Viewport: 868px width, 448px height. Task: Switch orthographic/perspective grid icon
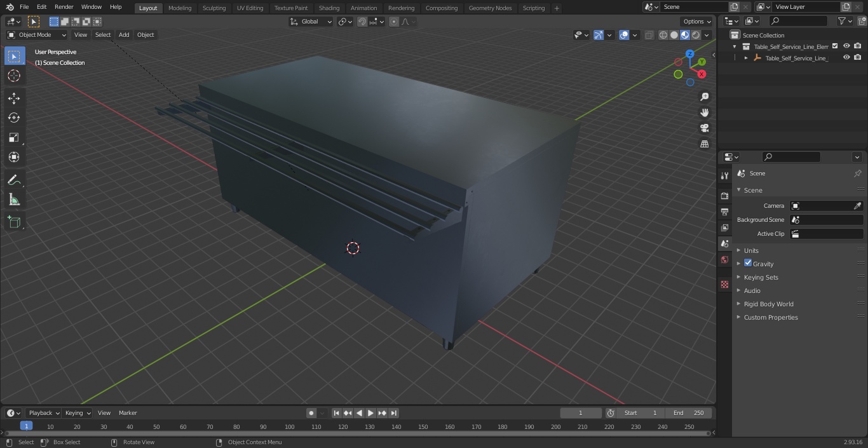(705, 144)
